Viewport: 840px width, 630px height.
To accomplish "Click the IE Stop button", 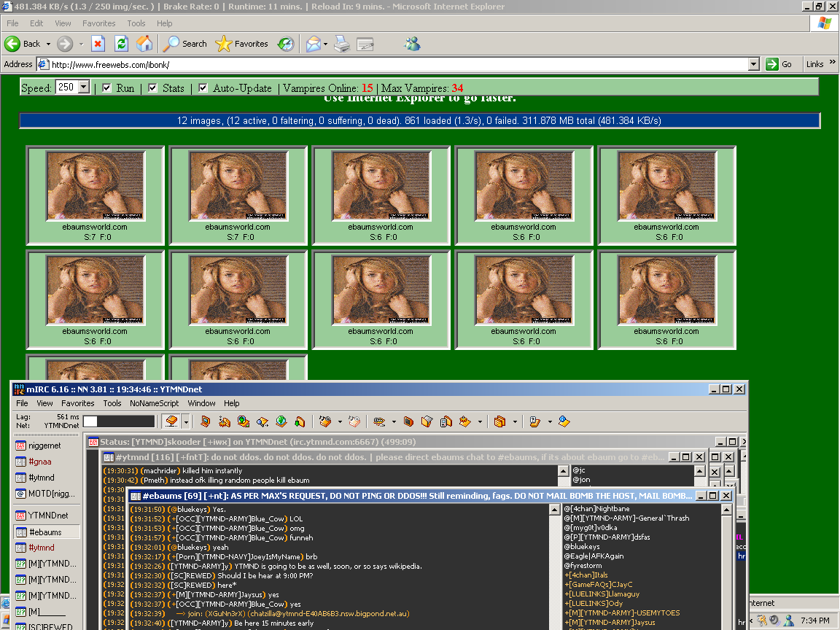I will click(x=98, y=44).
